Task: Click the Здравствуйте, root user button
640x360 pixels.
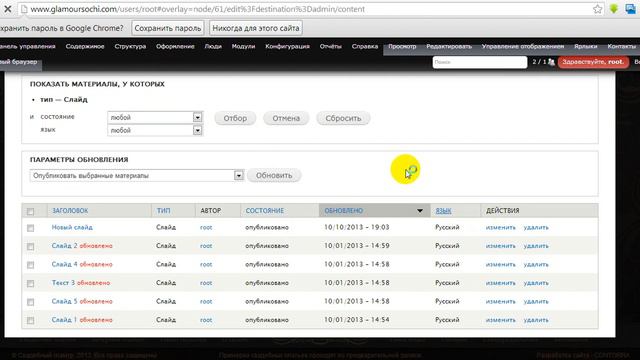Action: point(593,62)
